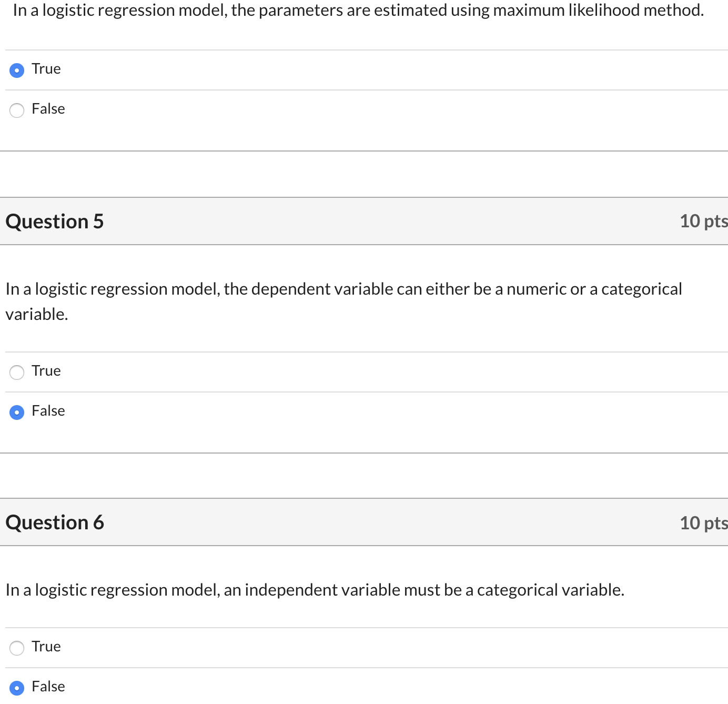Click the 'True' label under Question 6

click(46, 647)
